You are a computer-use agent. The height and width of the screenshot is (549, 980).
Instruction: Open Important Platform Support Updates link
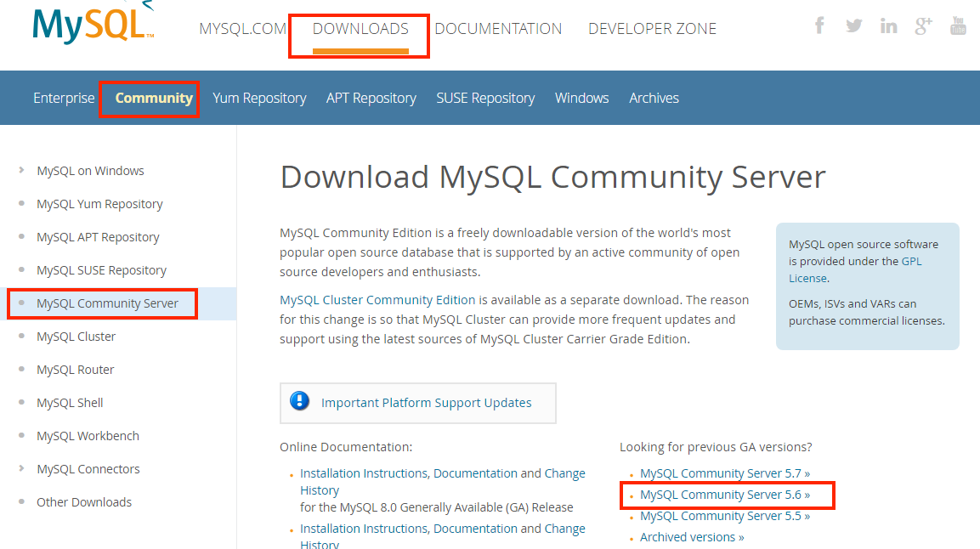pyautogui.click(x=426, y=403)
